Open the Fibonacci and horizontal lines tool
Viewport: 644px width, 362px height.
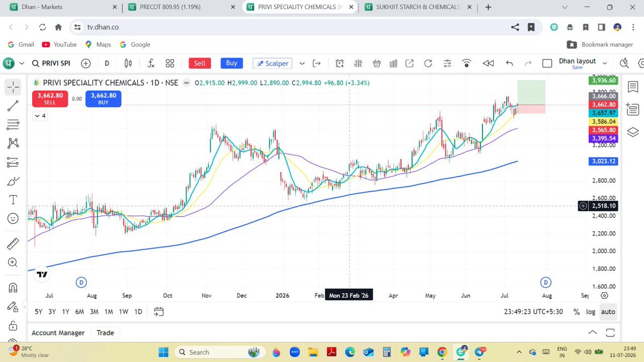pyautogui.click(x=13, y=124)
